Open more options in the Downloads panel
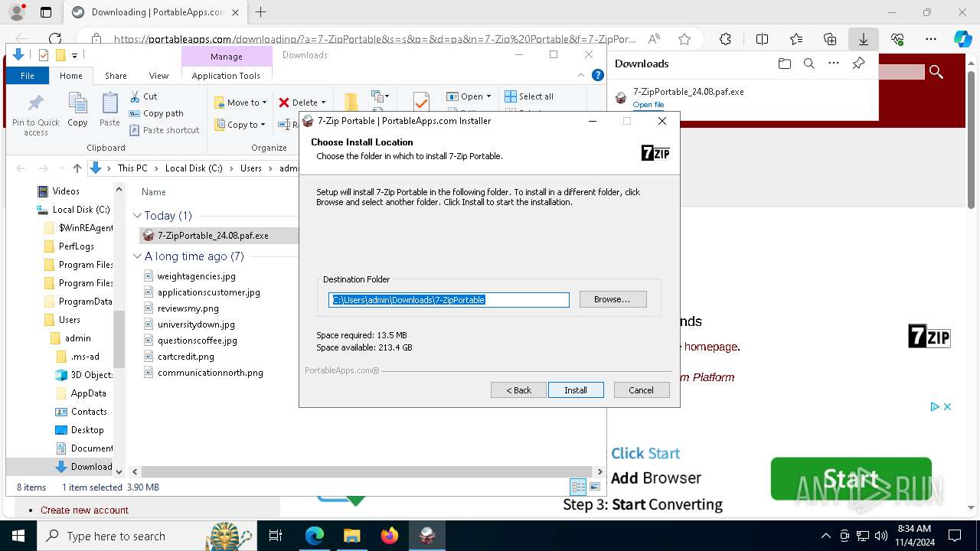This screenshot has height=551, width=980. (833, 64)
